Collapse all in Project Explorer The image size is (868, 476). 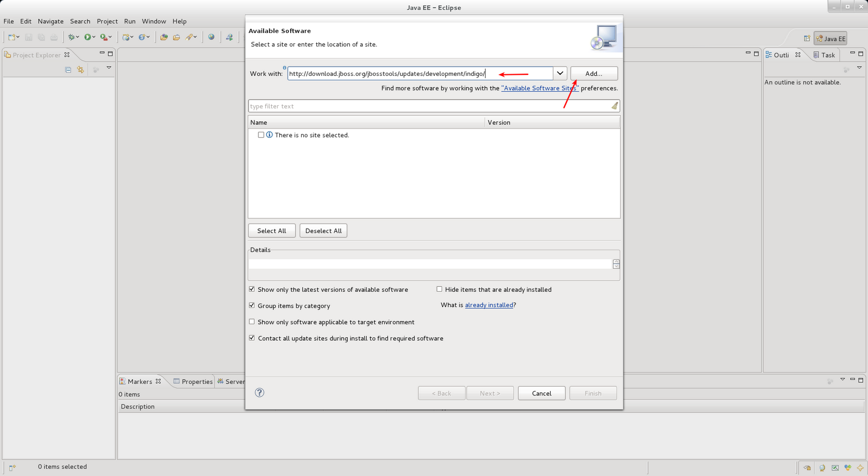[x=68, y=69]
